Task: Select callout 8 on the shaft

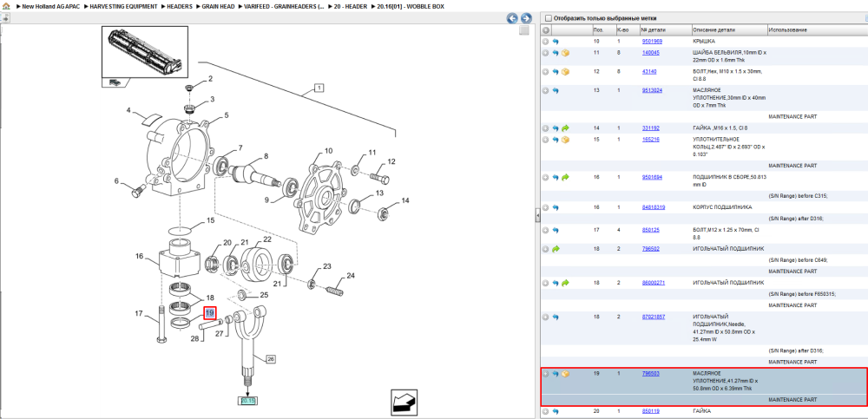Action: [x=266, y=157]
